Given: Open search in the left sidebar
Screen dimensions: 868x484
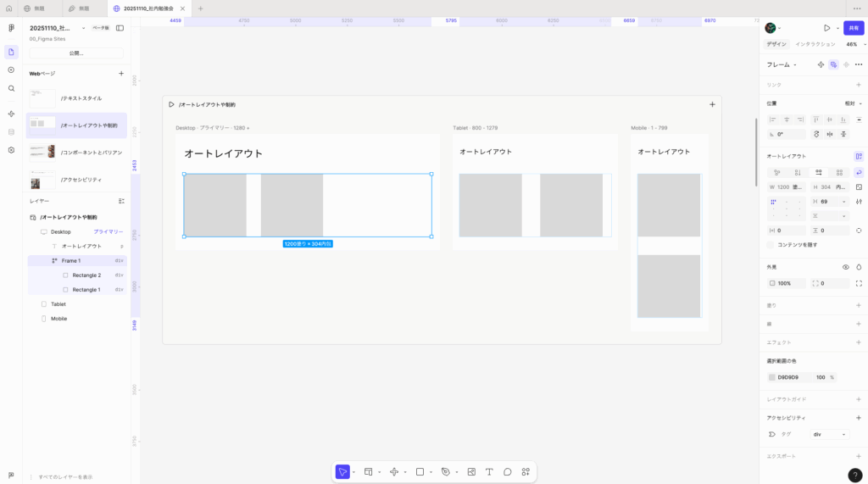Looking at the screenshot, I should (x=11, y=88).
